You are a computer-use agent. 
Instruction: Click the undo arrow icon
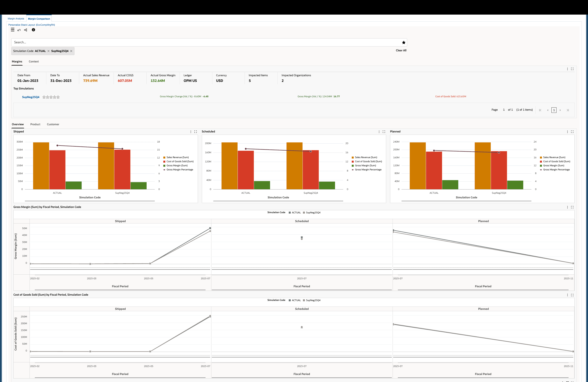coord(19,30)
